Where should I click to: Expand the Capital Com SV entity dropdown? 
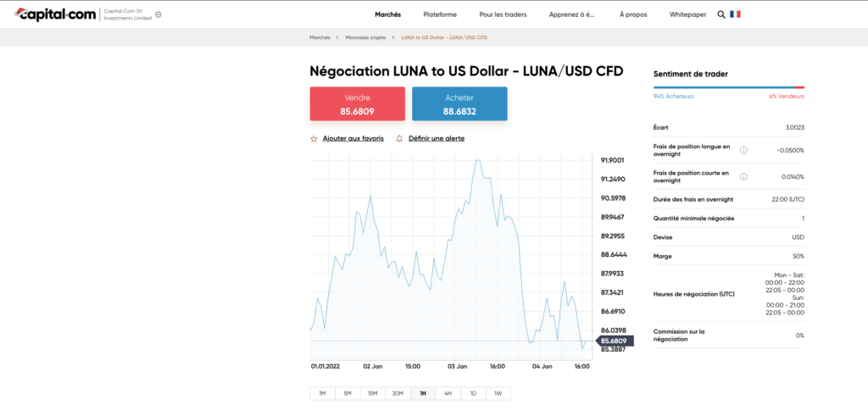click(159, 15)
